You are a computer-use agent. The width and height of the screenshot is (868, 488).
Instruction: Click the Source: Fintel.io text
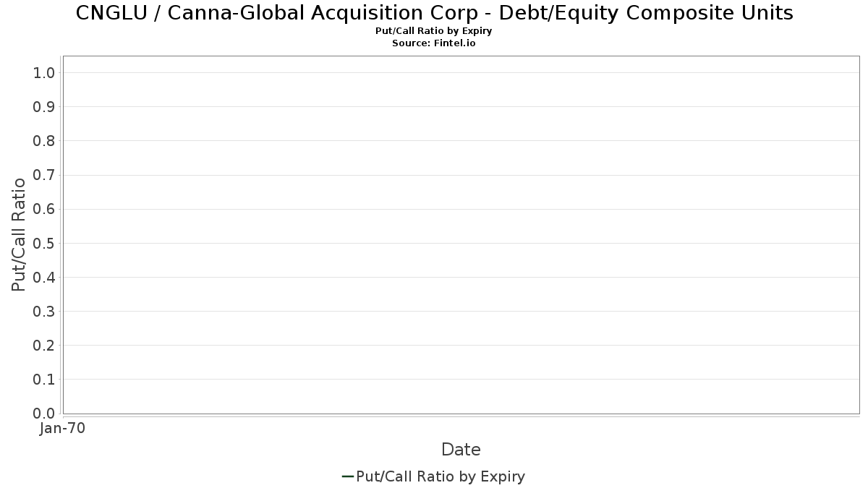[434, 43]
